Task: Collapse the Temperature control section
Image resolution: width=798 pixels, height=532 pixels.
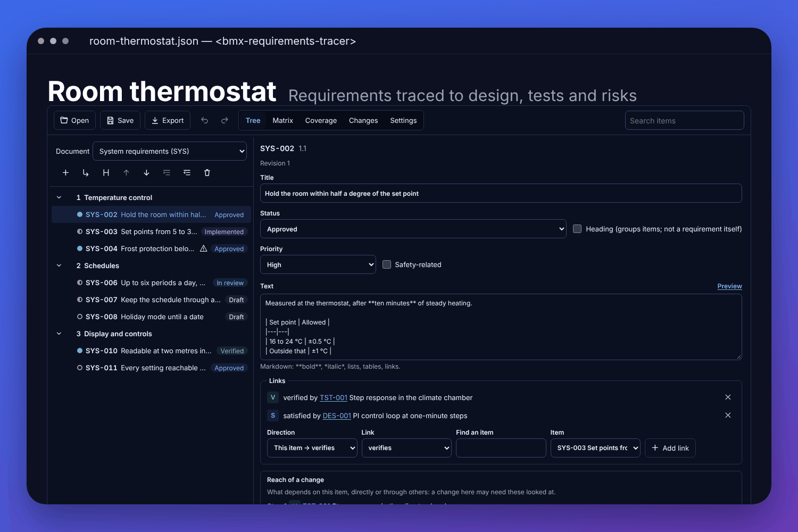Action: (x=59, y=197)
